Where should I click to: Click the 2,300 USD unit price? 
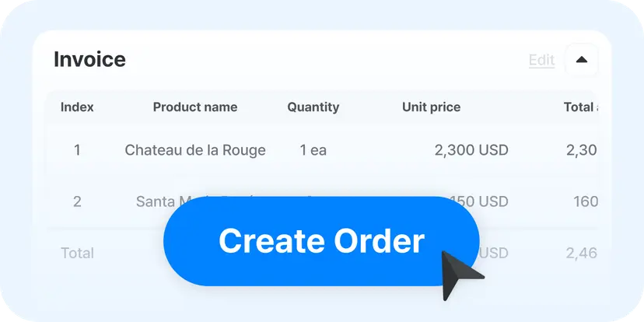471,150
